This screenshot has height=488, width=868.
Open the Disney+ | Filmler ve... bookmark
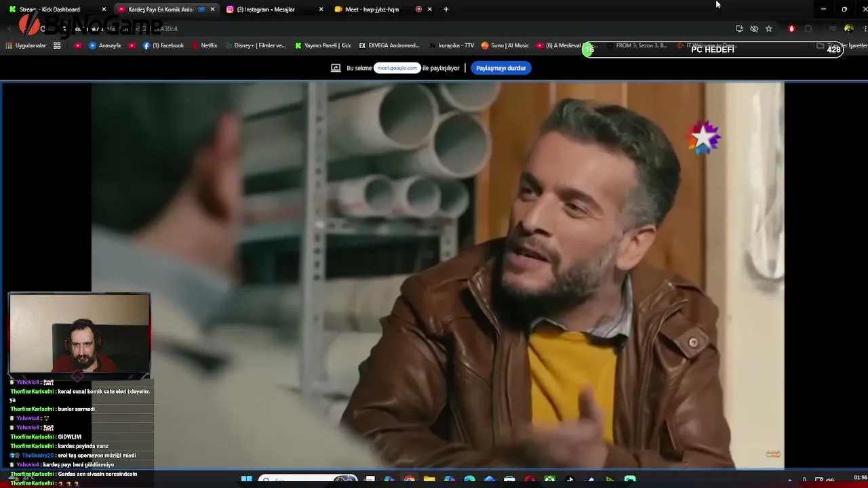click(255, 45)
